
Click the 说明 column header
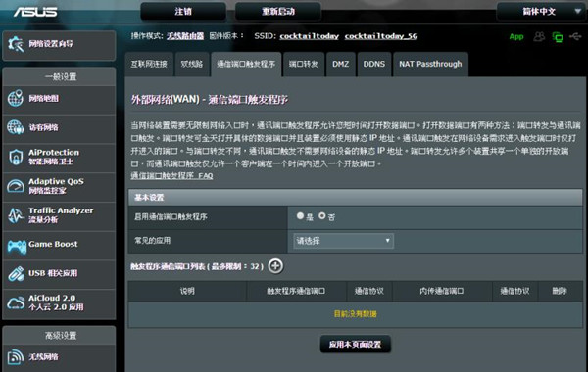[187, 291]
